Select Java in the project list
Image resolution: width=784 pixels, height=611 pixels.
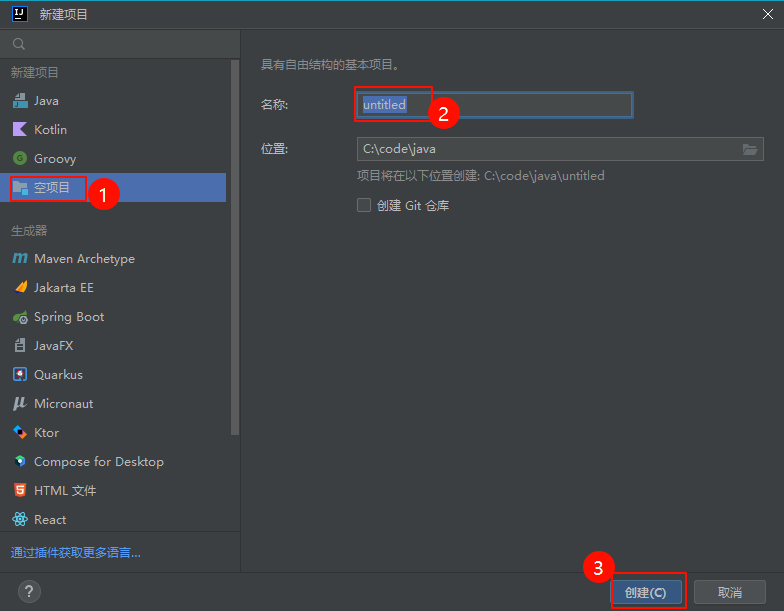point(113,101)
